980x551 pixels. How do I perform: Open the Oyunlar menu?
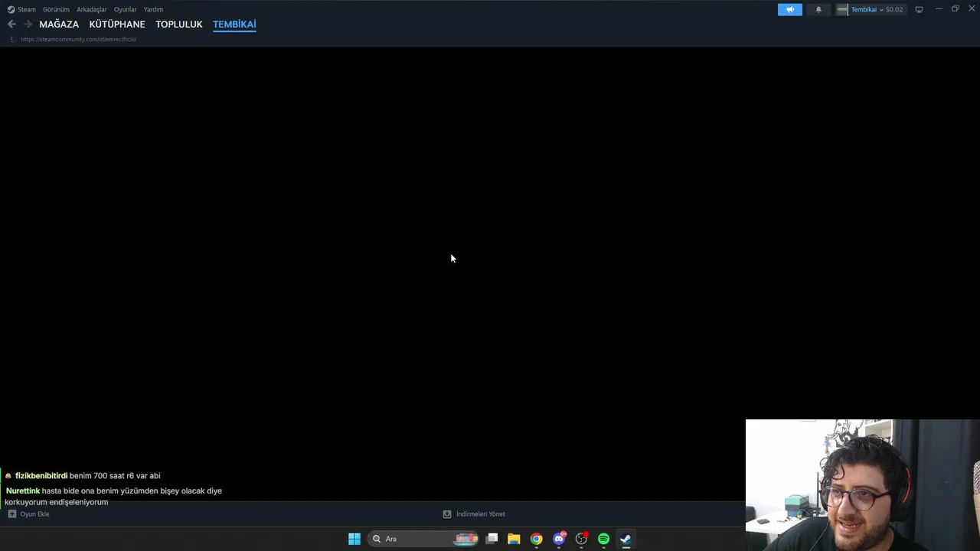click(x=125, y=9)
